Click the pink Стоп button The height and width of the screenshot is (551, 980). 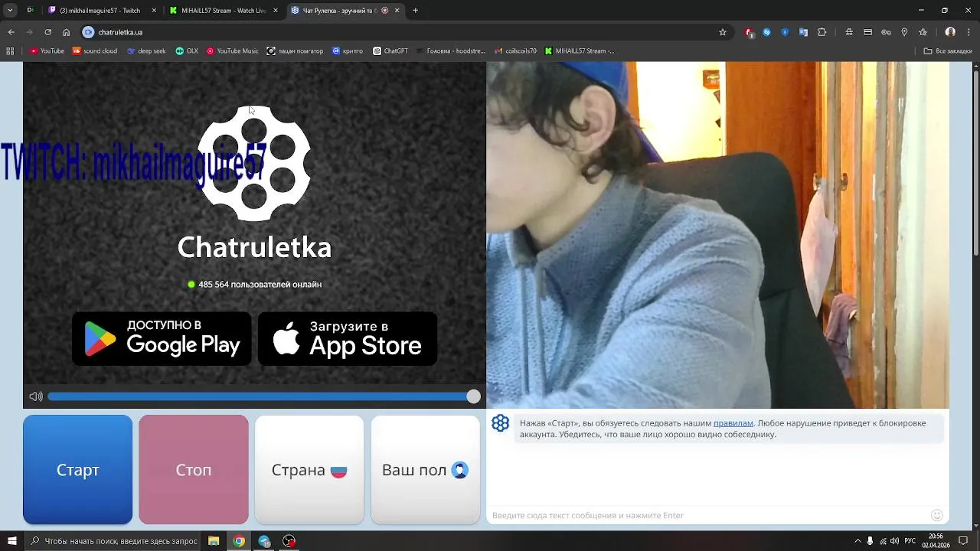pyautogui.click(x=194, y=470)
